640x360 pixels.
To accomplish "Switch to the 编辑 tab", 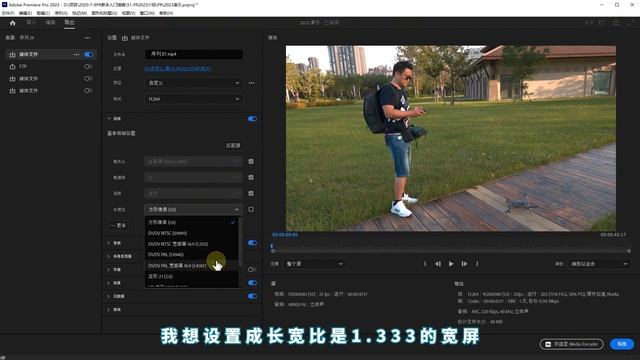I will pyautogui.click(x=50, y=22).
